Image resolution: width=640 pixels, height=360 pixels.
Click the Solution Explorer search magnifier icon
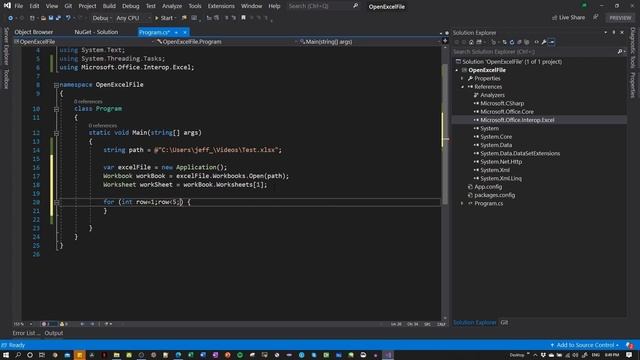[620, 52]
